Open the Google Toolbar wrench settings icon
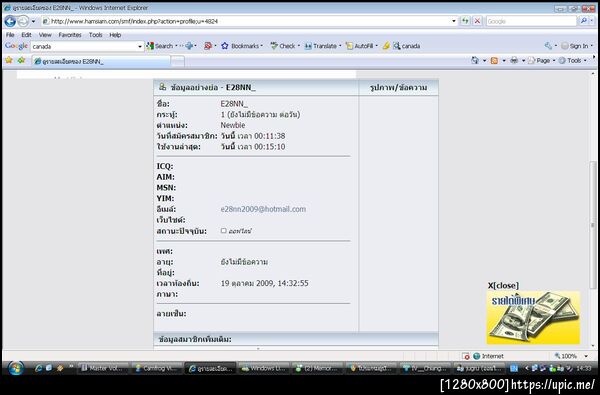 pyautogui.click(x=548, y=46)
